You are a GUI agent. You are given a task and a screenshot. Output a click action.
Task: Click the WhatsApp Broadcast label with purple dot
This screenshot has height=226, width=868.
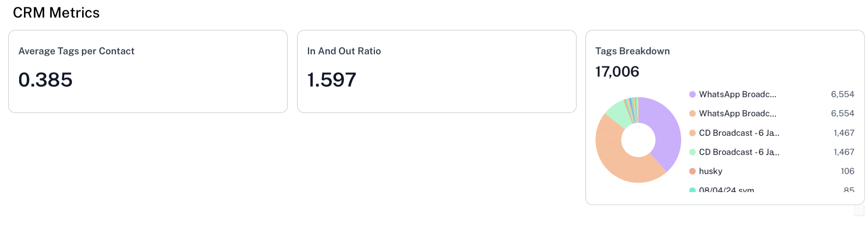click(x=737, y=94)
